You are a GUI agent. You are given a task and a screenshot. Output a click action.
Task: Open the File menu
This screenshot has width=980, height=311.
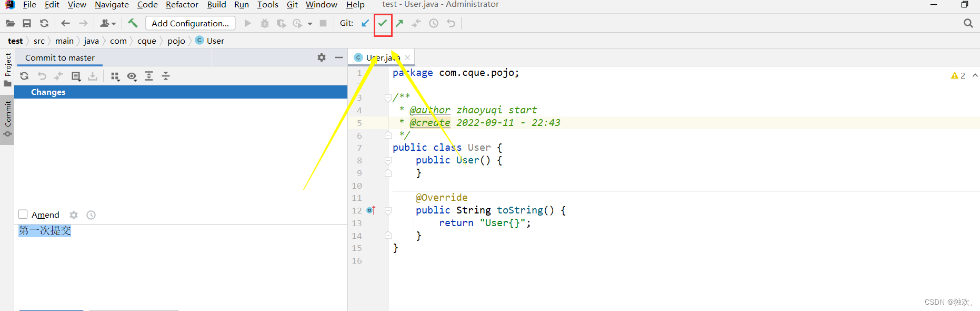[29, 5]
